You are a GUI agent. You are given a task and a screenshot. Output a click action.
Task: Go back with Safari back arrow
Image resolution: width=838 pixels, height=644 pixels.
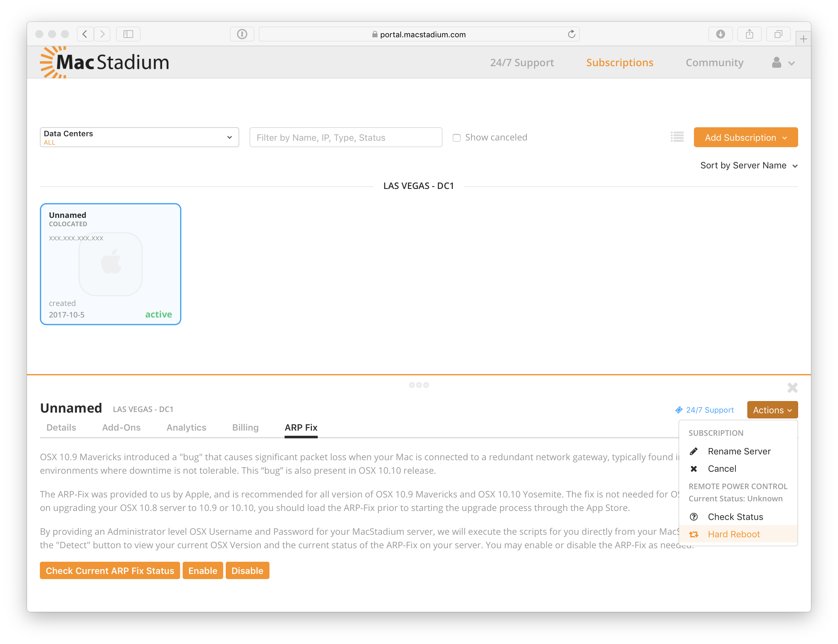click(x=85, y=34)
